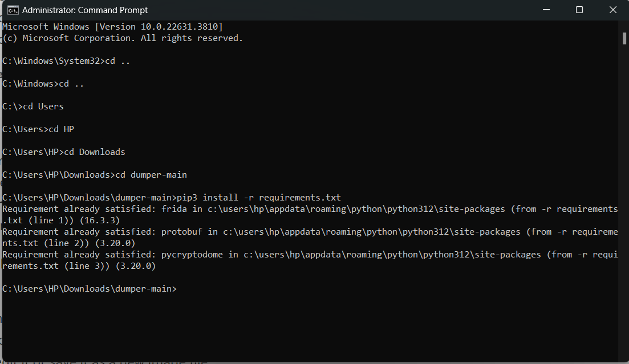Click the pycryptodome requirement satisfied line

point(310,255)
